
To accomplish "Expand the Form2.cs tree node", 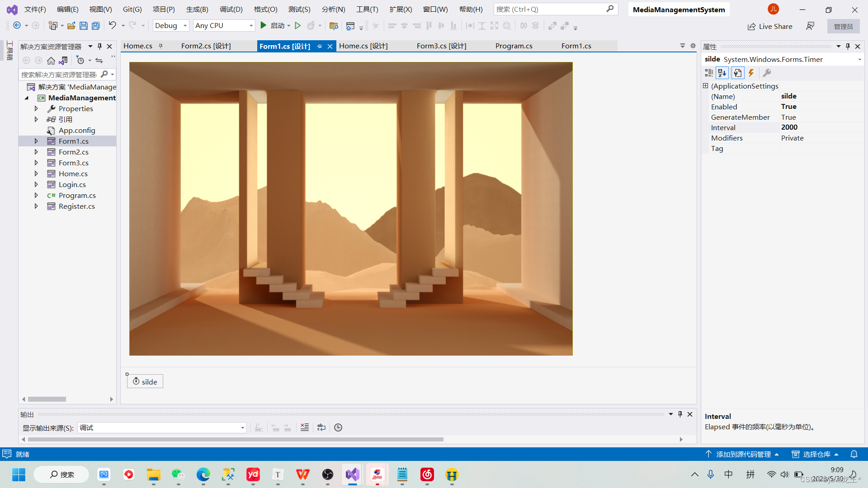I will 36,152.
